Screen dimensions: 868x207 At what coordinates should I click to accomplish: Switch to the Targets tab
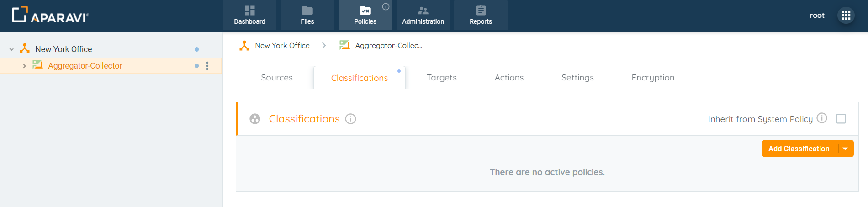pos(441,78)
